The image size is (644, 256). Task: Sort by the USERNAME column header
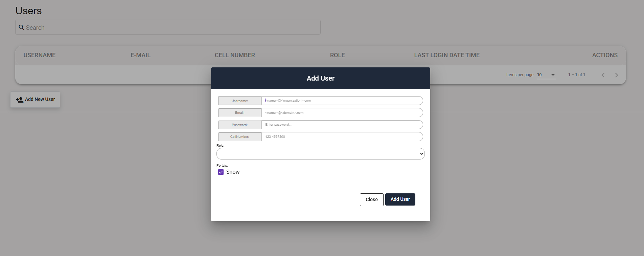40,55
